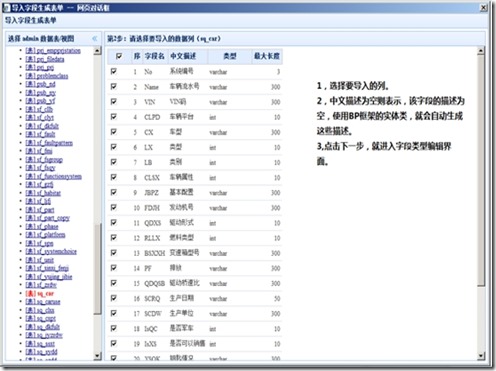Open the sq_cause table link
496x371 pixels.
point(43,302)
